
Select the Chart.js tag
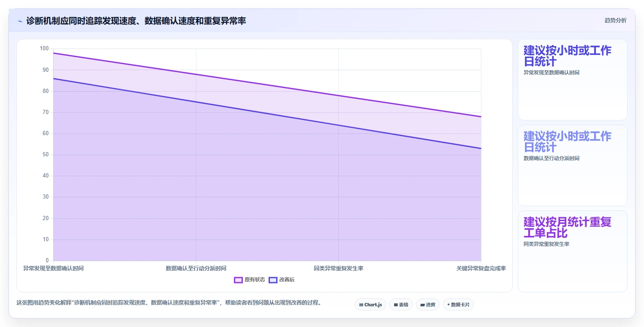(370, 305)
